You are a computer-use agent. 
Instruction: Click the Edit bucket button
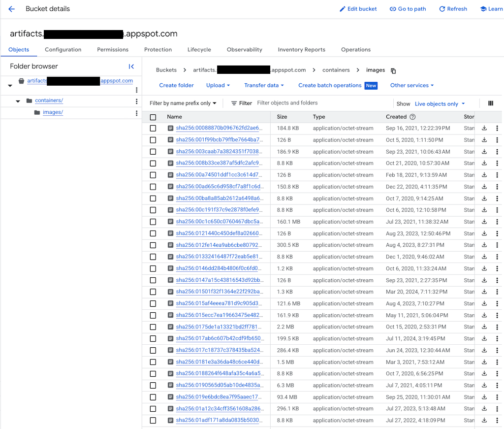point(358,9)
